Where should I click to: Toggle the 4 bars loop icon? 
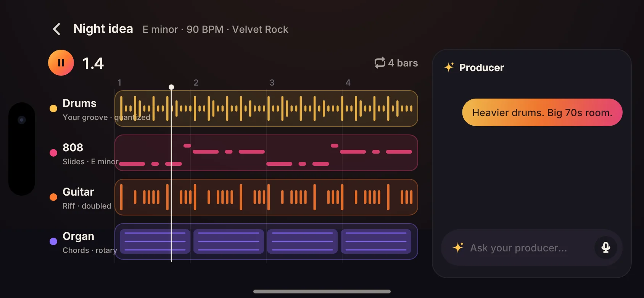[x=380, y=63]
